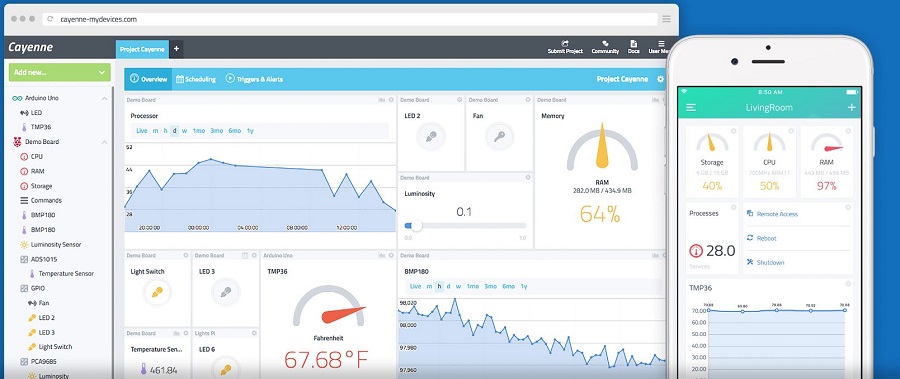This screenshot has width=900, height=379.
Task: Open settings gear of the Luminosity widget
Action: 527,178
